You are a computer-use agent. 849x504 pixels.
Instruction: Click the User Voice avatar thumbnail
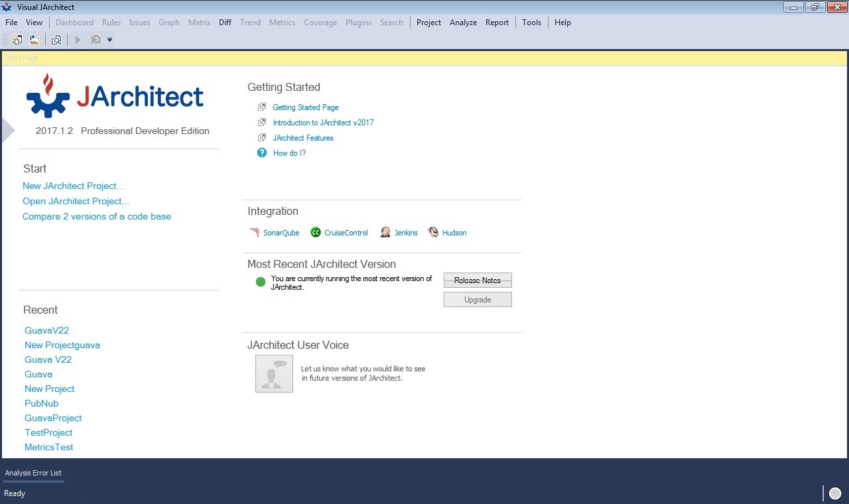click(x=274, y=373)
